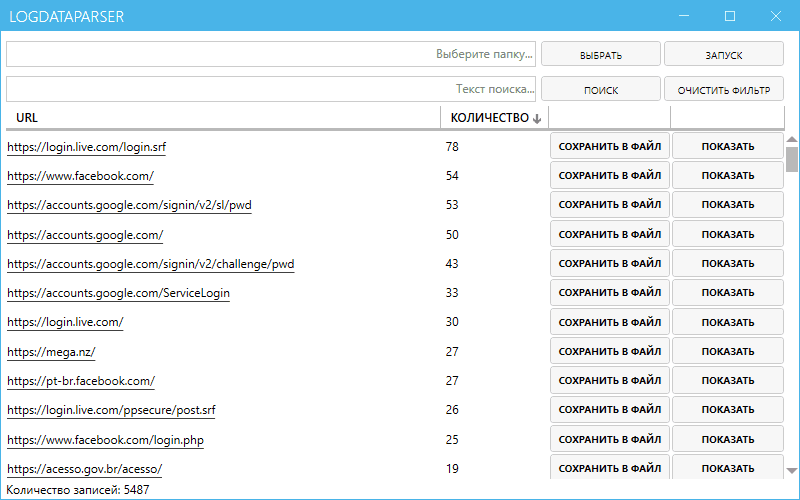Open the www.facebook.com/login.php link

click(x=105, y=440)
